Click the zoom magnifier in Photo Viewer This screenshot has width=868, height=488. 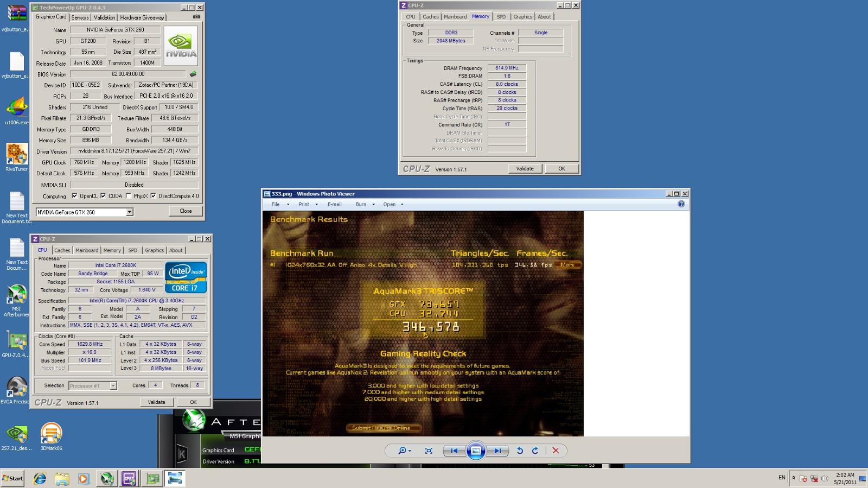coord(404,451)
